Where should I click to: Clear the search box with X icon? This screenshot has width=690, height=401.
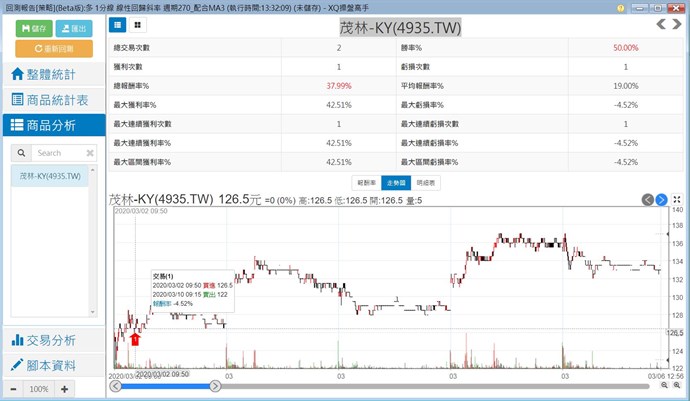90,153
